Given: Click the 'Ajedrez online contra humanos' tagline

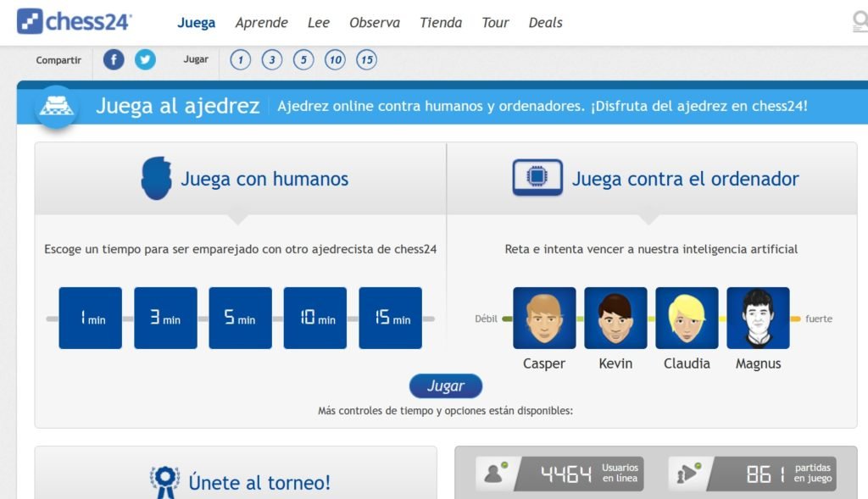Looking at the screenshot, I should tap(542, 106).
